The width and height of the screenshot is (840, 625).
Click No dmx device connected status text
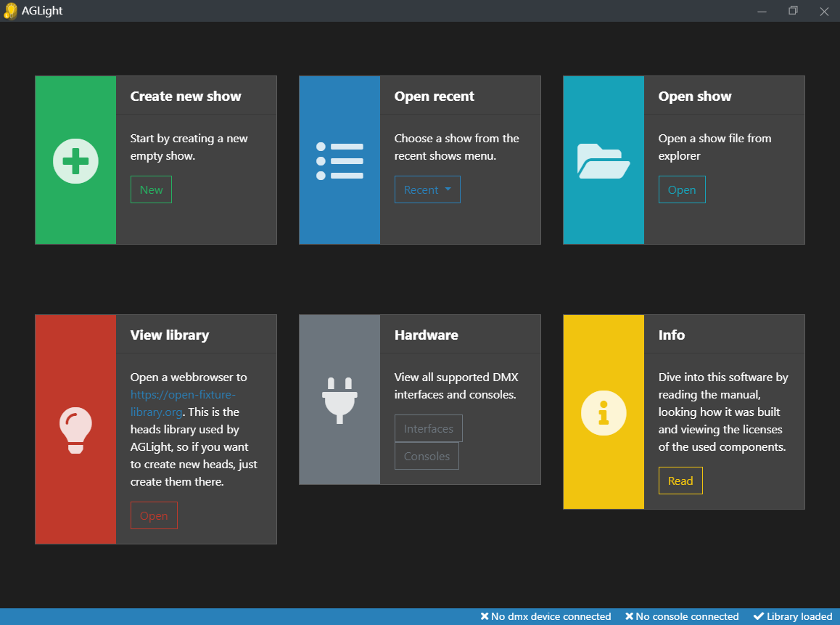pyautogui.click(x=551, y=616)
